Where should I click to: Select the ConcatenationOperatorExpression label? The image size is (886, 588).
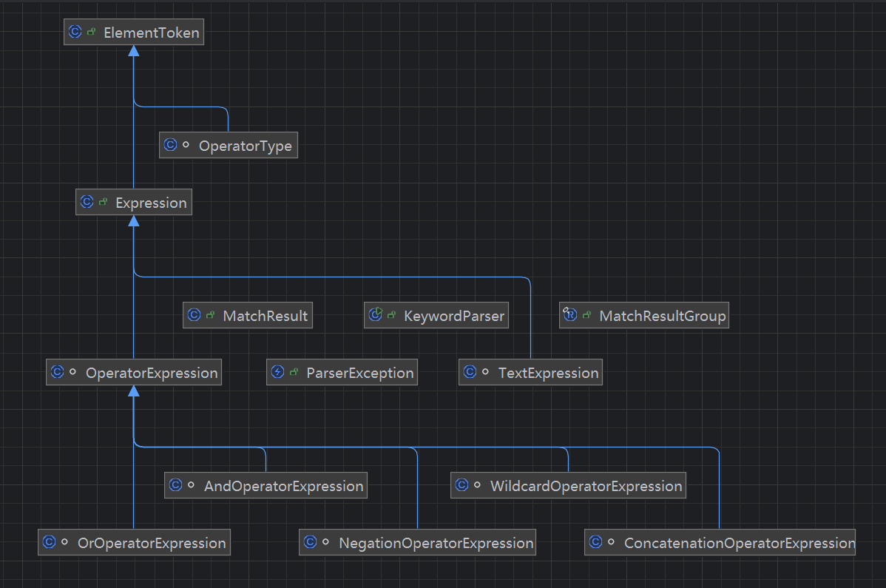[x=739, y=543]
